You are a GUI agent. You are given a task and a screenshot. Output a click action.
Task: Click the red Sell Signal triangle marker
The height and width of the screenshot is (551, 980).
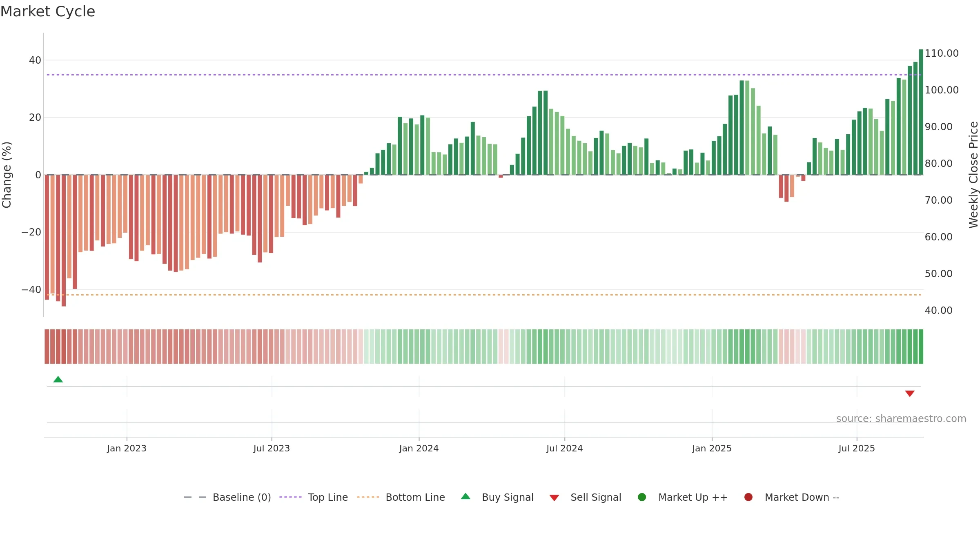pyautogui.click(x=910, y=393)
